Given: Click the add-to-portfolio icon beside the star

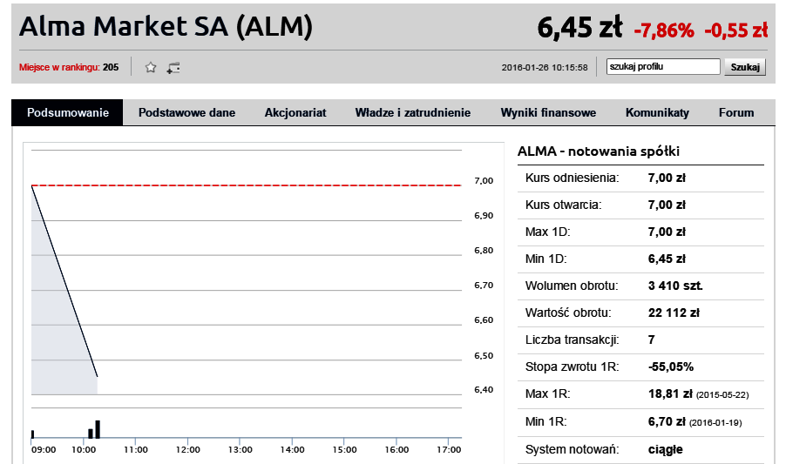Looking at the screenshot, I should point(173,68).
